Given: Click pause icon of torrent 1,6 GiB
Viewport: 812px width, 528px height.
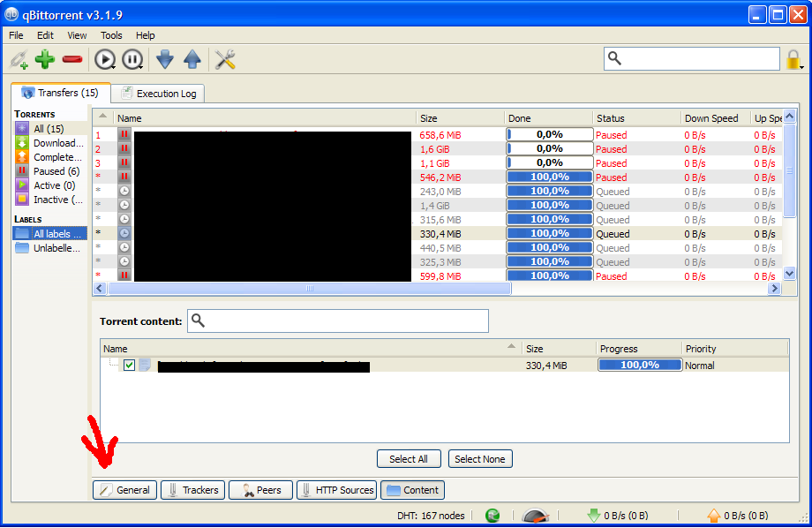Looking at the screenshot, I should [x=124, y=148].
